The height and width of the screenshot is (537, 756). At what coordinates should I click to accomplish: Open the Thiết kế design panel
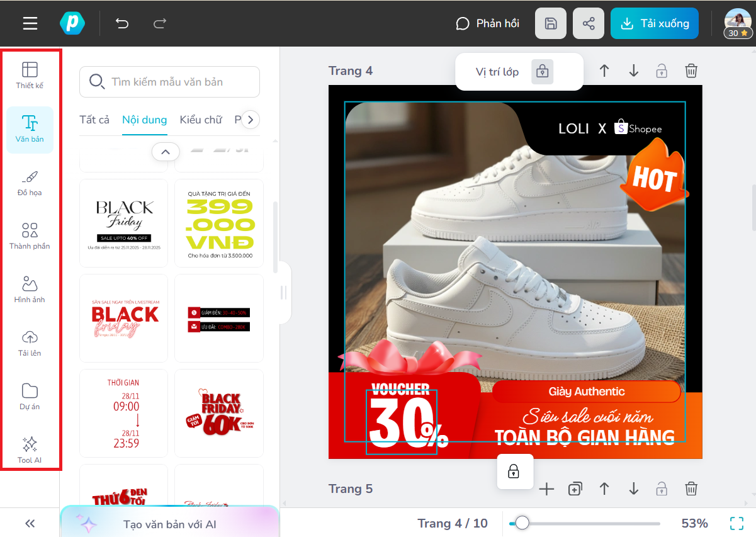[30, 76]
